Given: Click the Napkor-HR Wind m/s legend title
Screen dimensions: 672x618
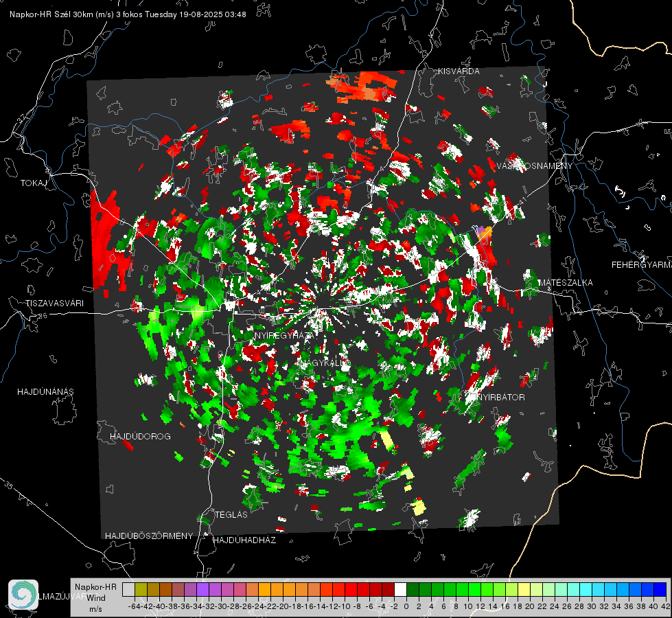Looking at the screenshot, I should pyautogui.click(x=95, y=598).
